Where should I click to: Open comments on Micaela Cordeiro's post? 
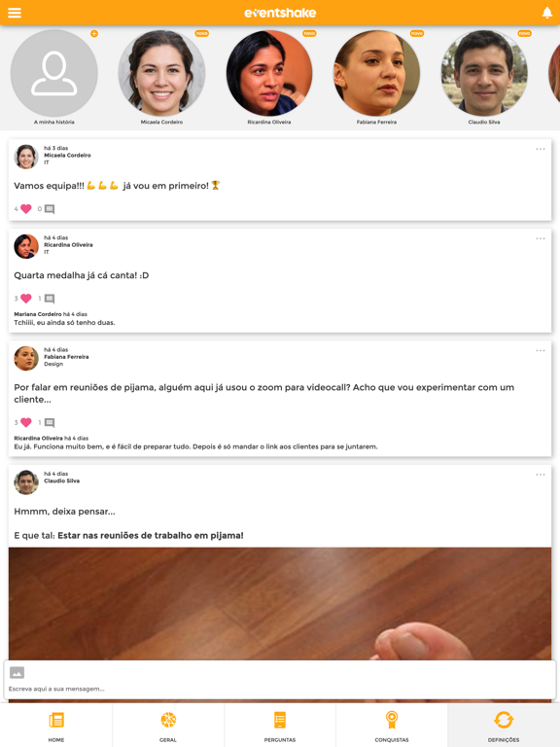click(x=50, y=209)
